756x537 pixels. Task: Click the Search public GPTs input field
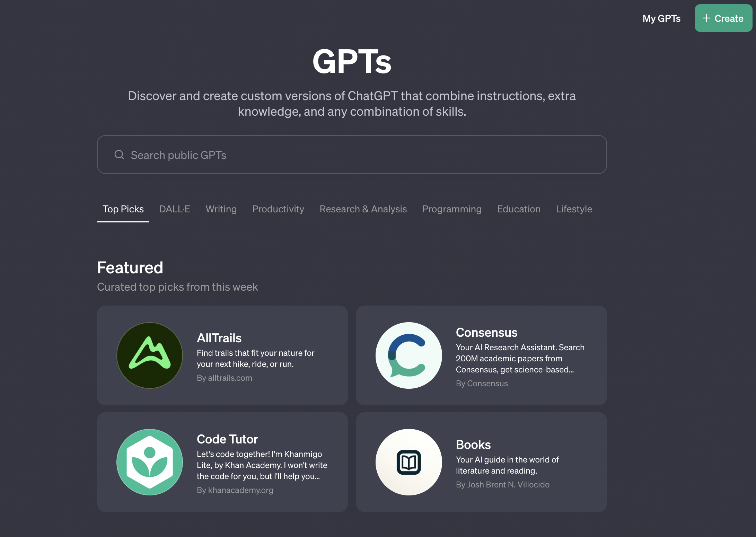(x=352, y=155)
